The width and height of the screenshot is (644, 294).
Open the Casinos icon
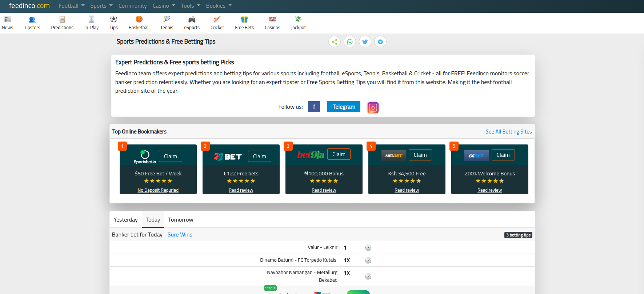point(272,19)
